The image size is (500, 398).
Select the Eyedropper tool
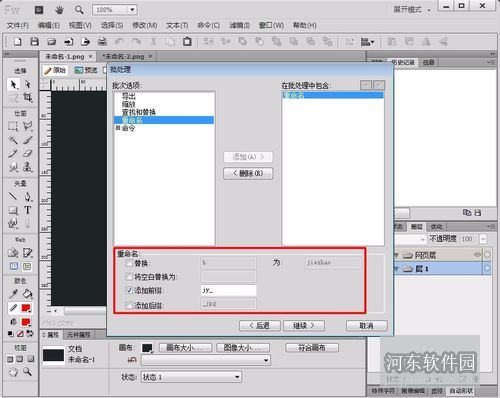click(13, 294)
